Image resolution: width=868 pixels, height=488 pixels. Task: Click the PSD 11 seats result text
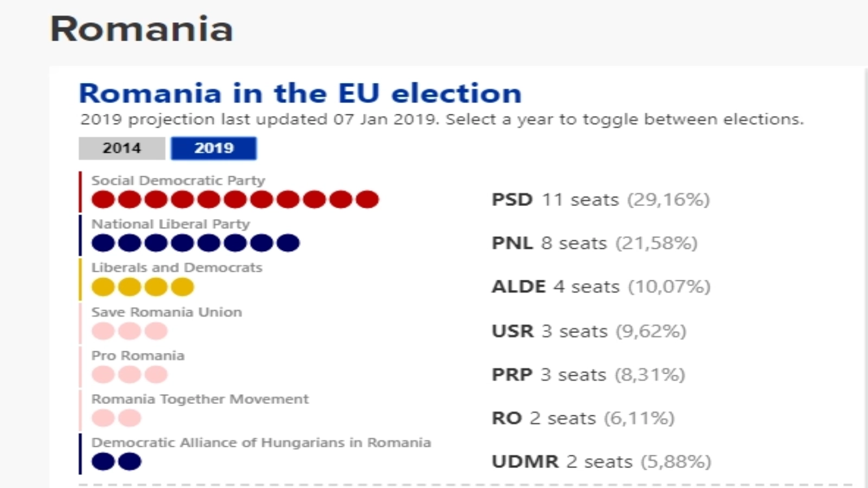pyautogui.click(x=600, y=200)
